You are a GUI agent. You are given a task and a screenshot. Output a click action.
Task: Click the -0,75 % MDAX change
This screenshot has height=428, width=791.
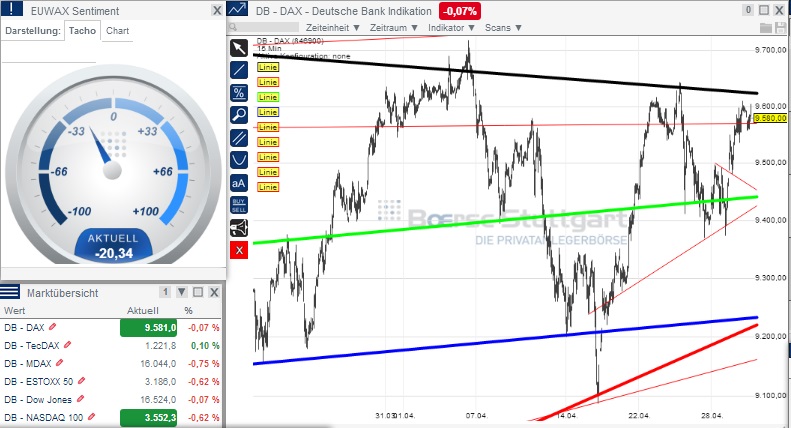click(x=204, y=363)
